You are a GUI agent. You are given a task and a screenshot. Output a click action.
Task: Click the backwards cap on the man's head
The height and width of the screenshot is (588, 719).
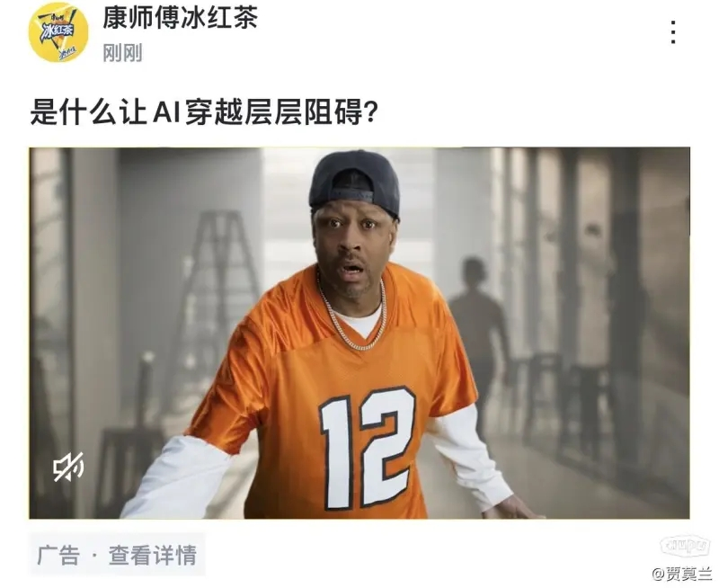click(x=354, y=183)
